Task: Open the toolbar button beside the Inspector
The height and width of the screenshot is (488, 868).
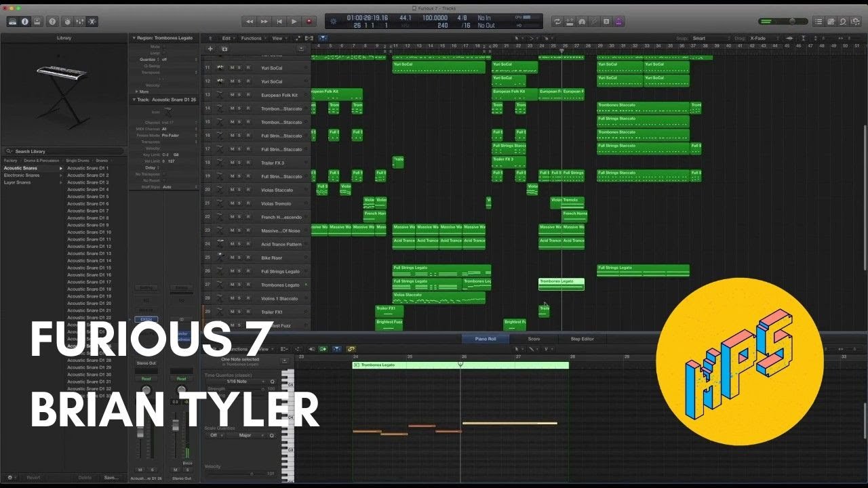Action: [x=37, y=22]
